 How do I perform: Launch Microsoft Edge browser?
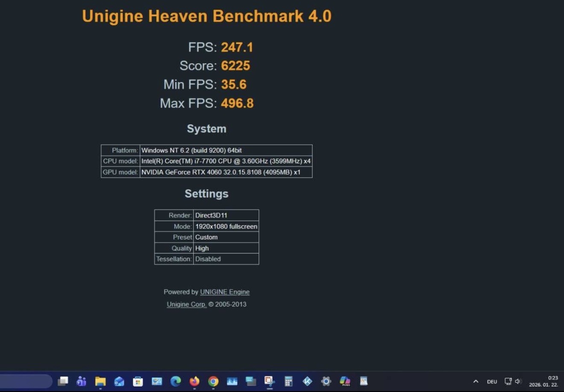[176, 381]
